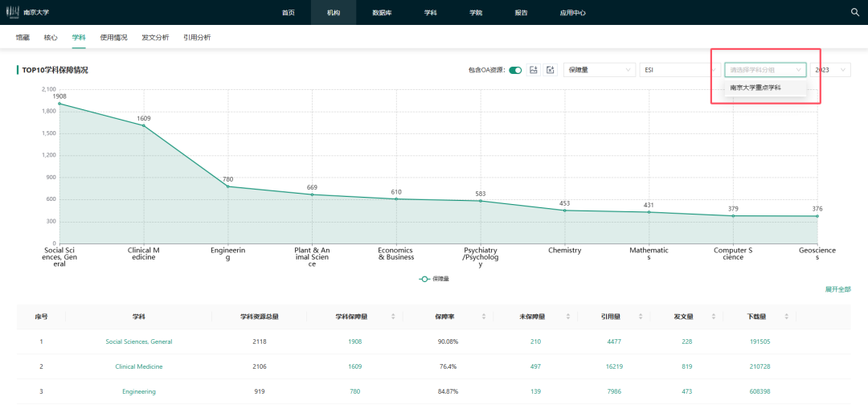Open Social Sciences, General subject link

[139, 342]
